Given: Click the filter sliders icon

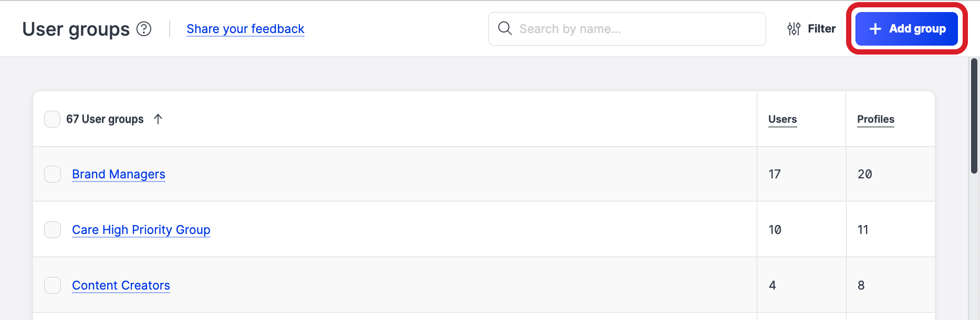Looking at the screenshot, I should click(794, 29).
